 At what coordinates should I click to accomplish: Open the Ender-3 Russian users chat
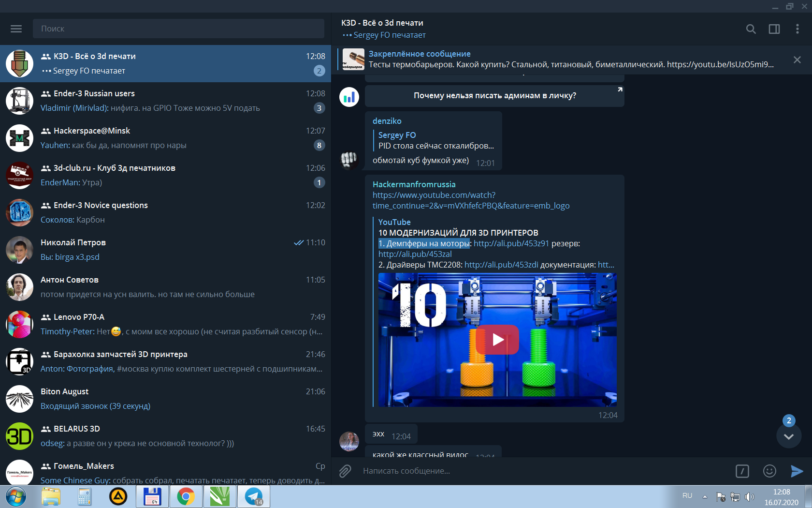165,101
